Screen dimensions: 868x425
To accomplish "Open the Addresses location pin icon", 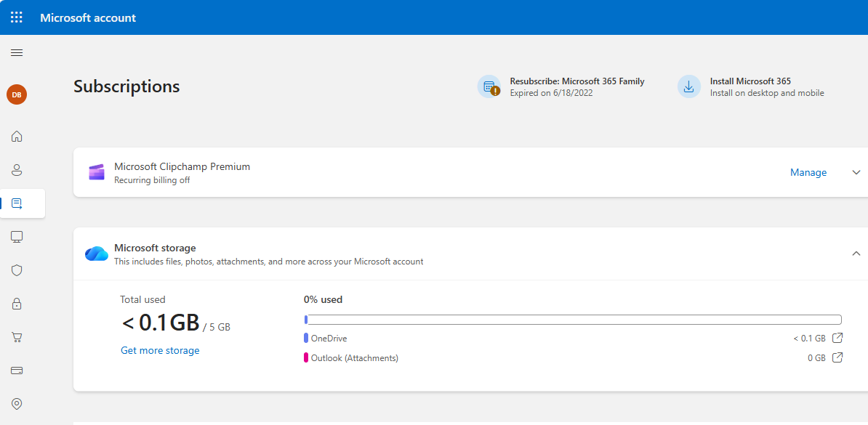I will point(17,404).
